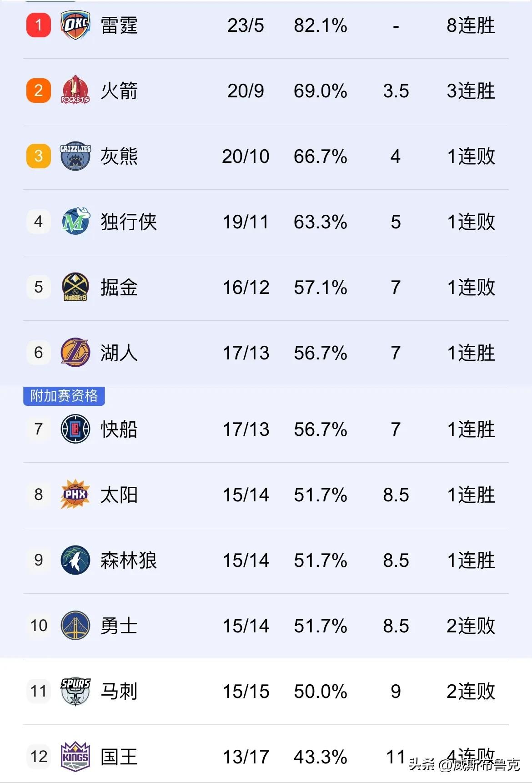
Task: Click the Timberwolves team logo
Action: (x=75, y=560)
